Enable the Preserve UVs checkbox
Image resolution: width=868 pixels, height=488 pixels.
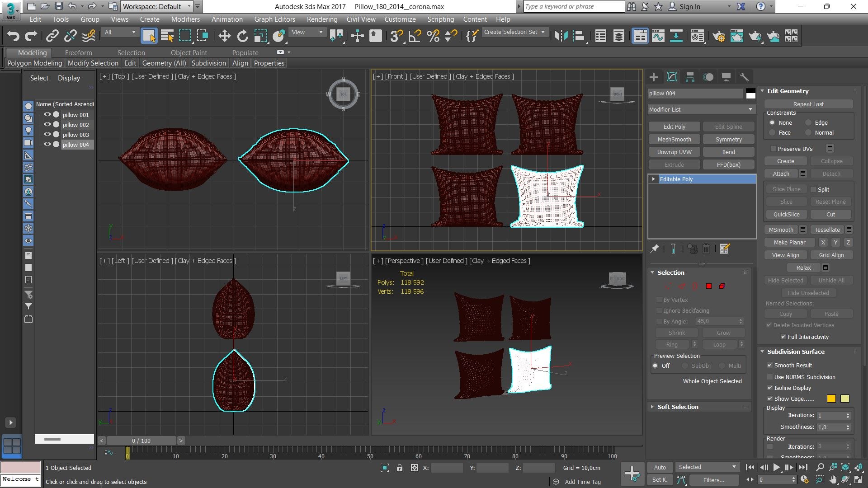(773, 149)
